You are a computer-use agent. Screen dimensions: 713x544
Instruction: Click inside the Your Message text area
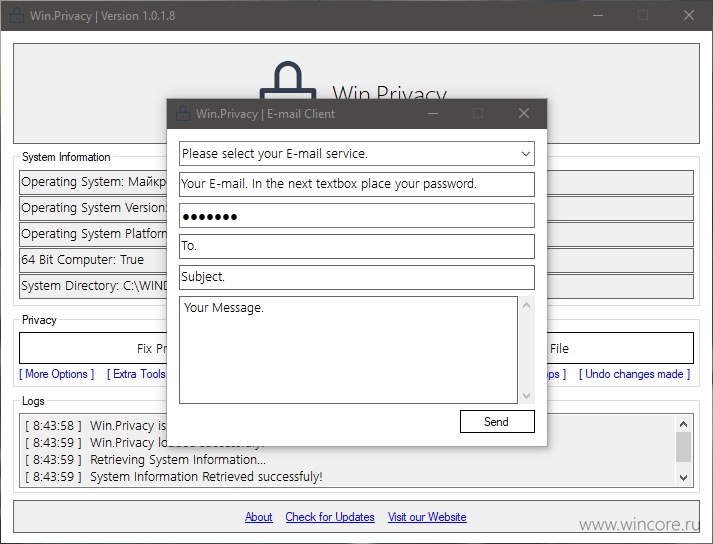(x=348, y=350)
